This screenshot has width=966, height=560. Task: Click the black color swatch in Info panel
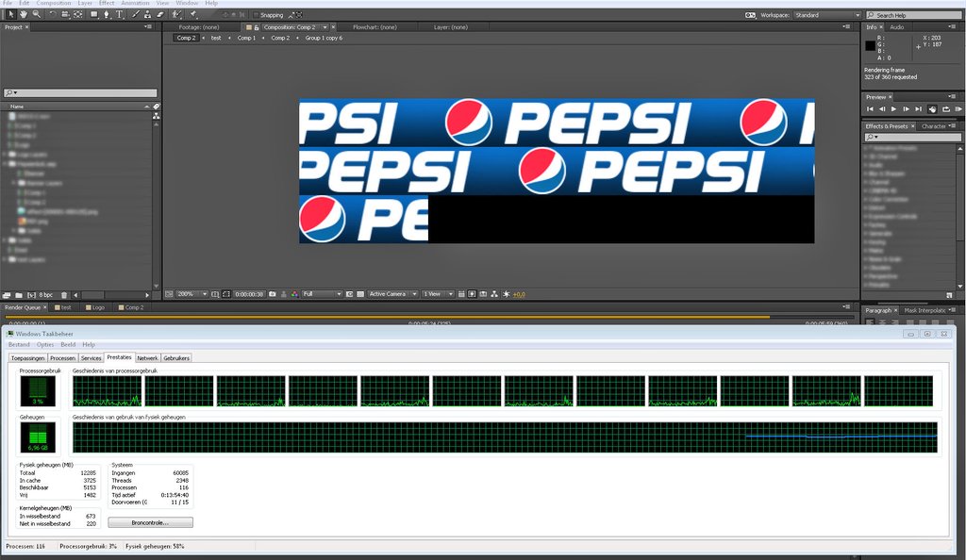point(870,45)
